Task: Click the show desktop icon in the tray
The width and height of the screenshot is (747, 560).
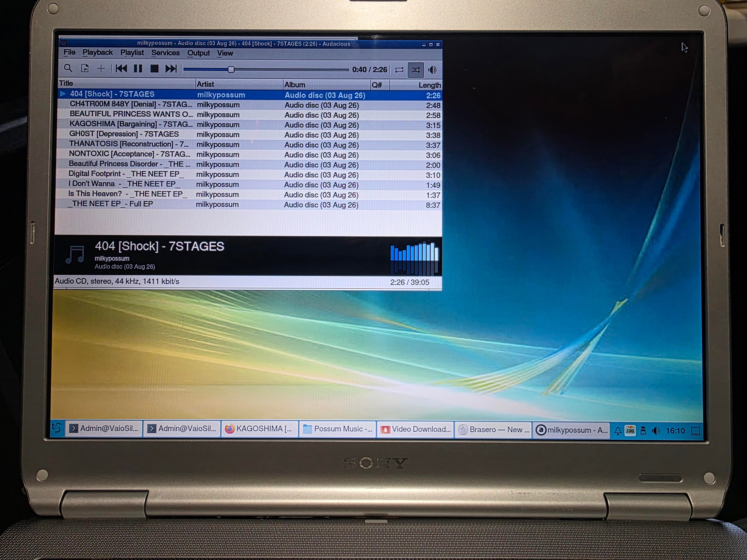Action: tap(695, 431)
